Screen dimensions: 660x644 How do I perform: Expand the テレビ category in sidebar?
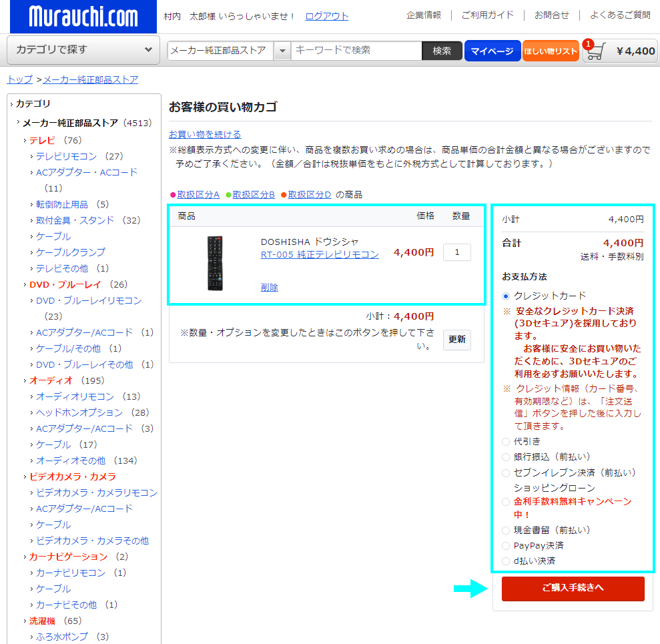tap(42, 140)
